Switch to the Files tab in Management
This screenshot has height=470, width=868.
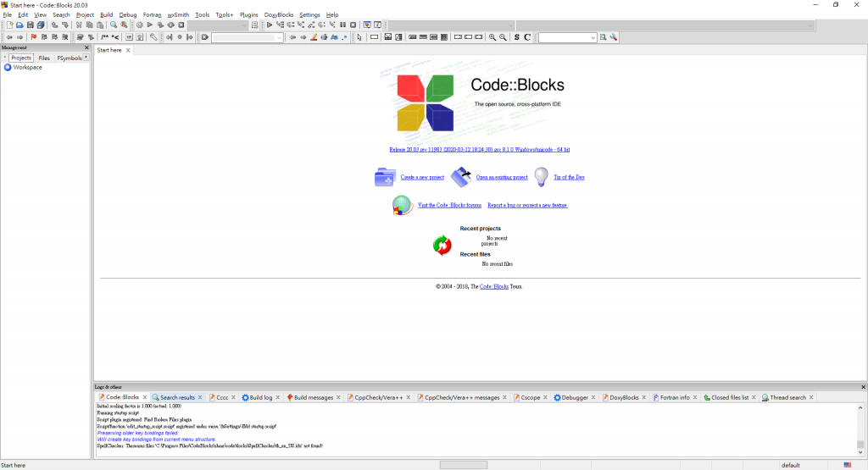coord(44,58)
